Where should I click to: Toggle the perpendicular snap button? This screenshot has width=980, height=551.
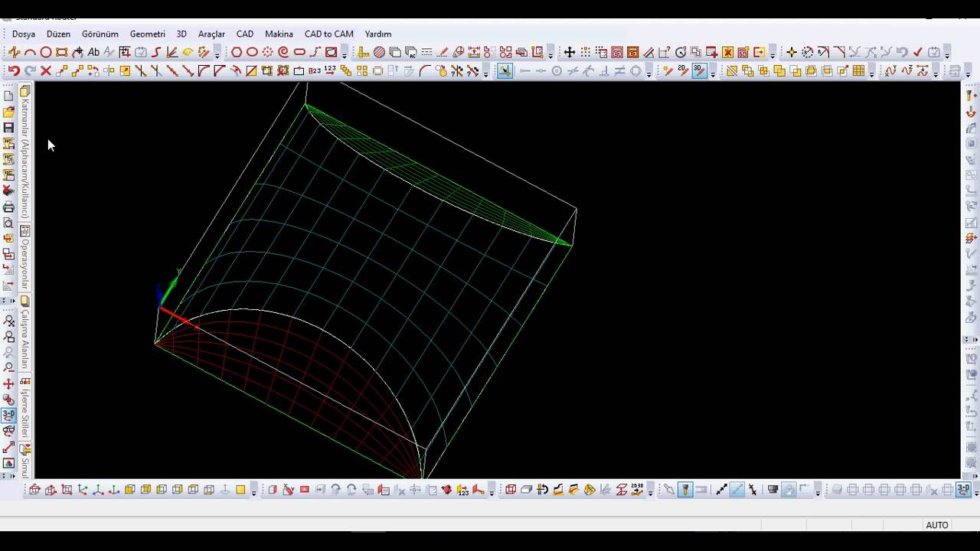click(x=604, y=70)
